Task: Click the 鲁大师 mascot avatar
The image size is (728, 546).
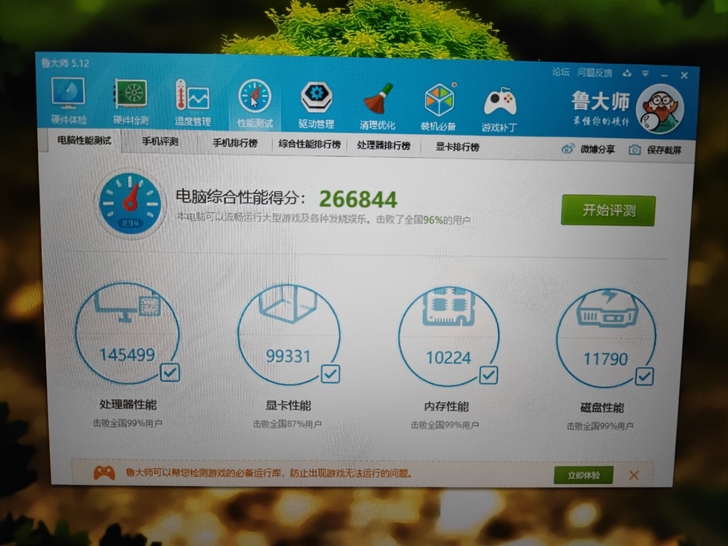Action: tap(660, 109)
